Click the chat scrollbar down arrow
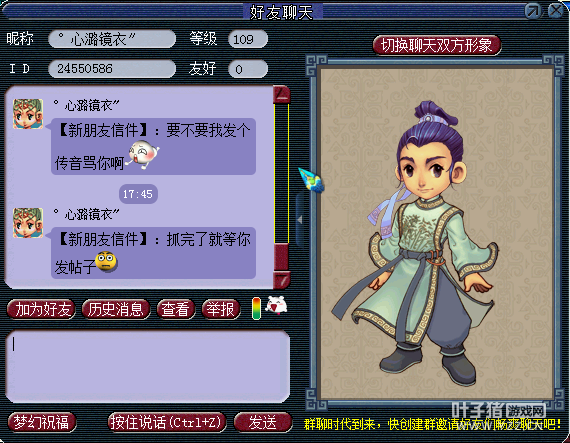 coord(281,280)
